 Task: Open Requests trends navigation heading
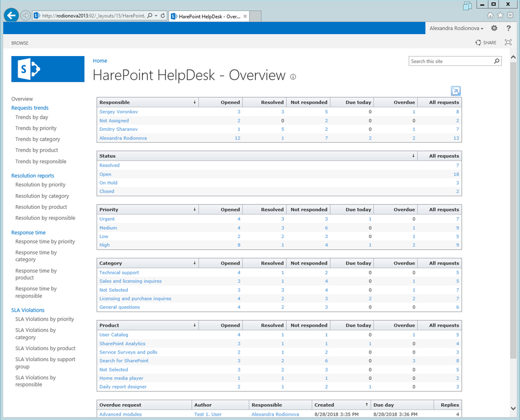pos(30,108)
